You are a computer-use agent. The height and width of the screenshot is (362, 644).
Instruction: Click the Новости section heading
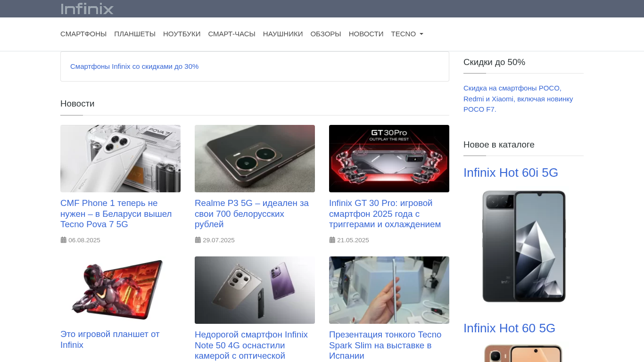pos(77,104)
